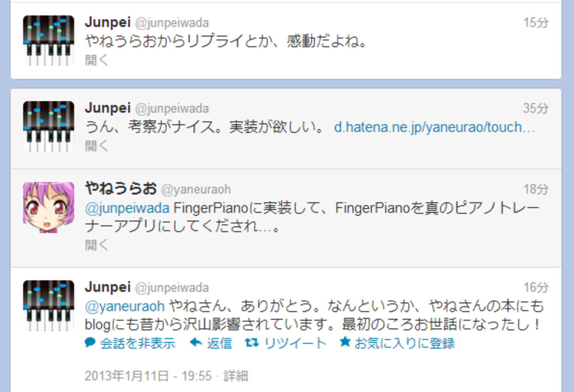Open the d.hatena.ne.jp/yaneurao link
Screen dimensions: 574x392
click(434, 128)
